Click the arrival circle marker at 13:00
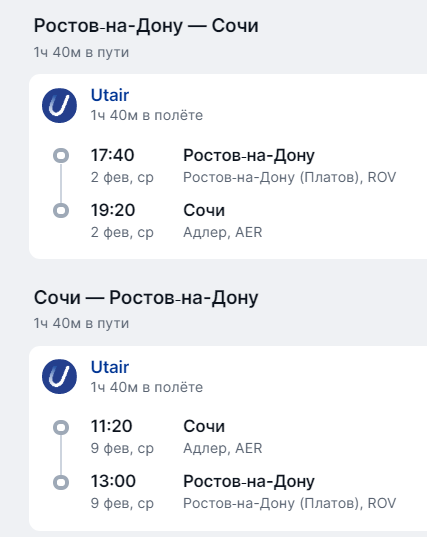 click(x=61, y=482)
